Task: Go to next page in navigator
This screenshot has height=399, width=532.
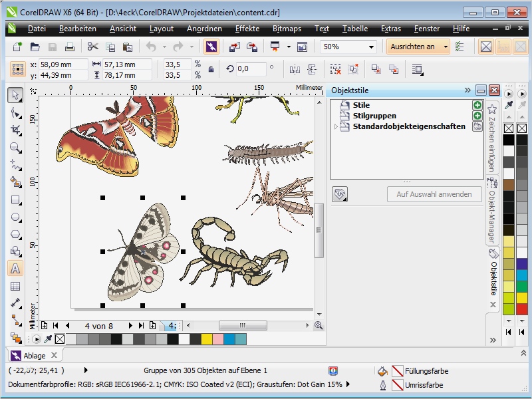Action: coord(130,326)
